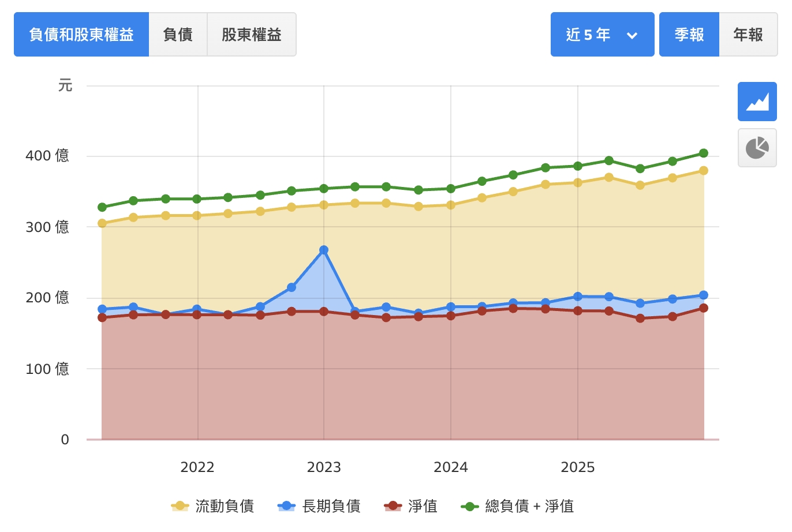Click the 流動負債 data point at 2025
792x532 pixels.
click(578, 183)
